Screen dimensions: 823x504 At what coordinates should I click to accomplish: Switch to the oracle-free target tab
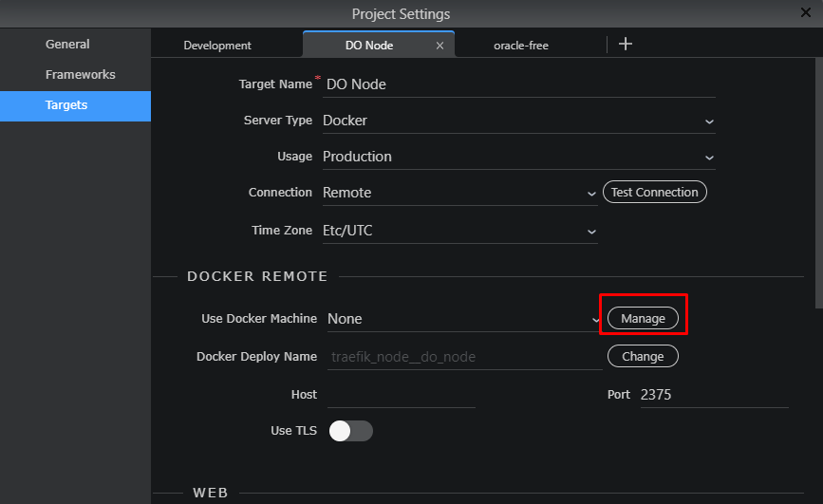pos(521,46)
